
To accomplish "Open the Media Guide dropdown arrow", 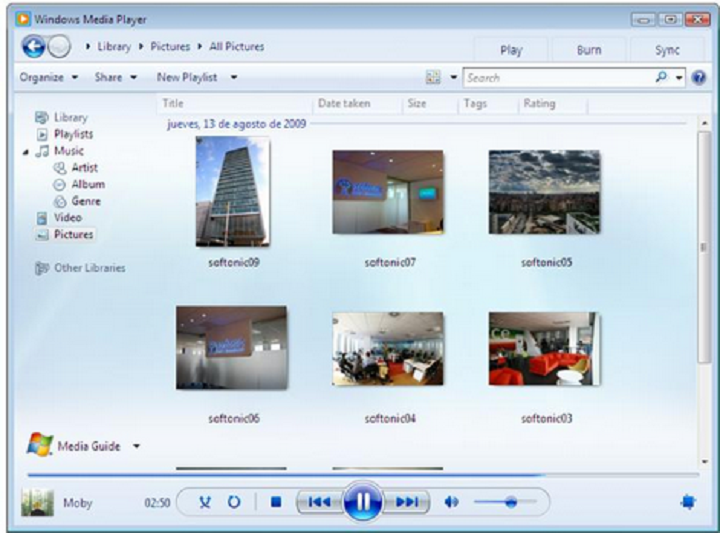I will (136, 446).
